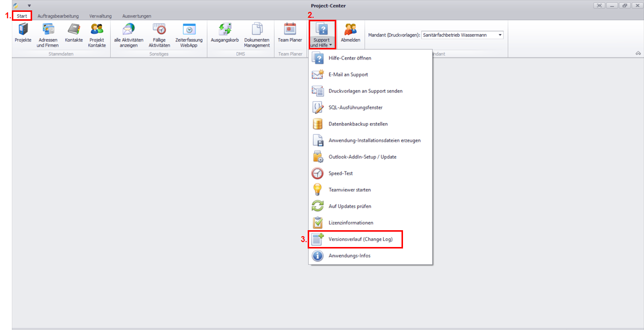Open the Mandant Druckvorlagen combo box

500,35
